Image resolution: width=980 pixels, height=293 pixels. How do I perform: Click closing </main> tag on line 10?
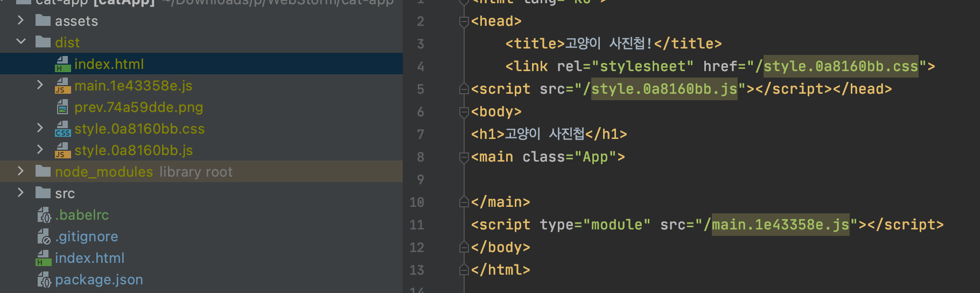[x=500, y=202]
